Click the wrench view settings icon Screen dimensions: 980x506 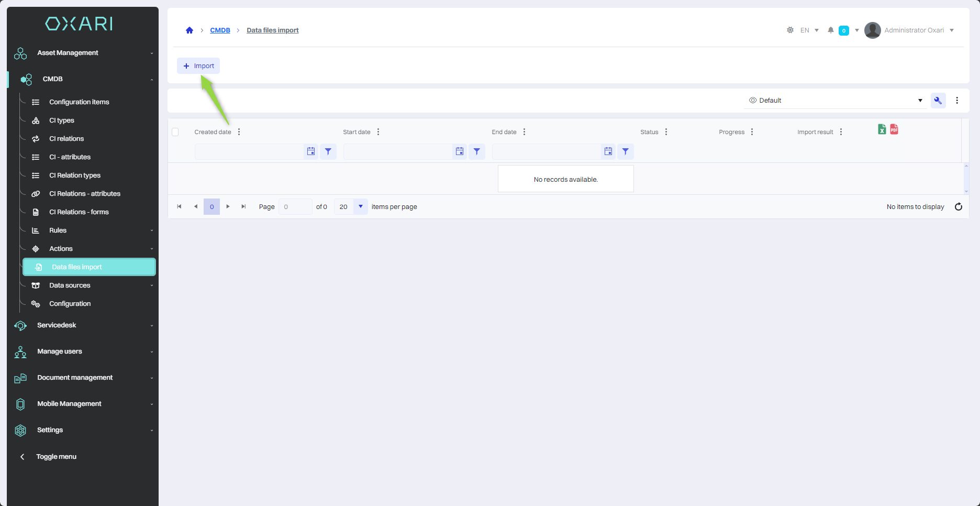click(x=938, y=101)
